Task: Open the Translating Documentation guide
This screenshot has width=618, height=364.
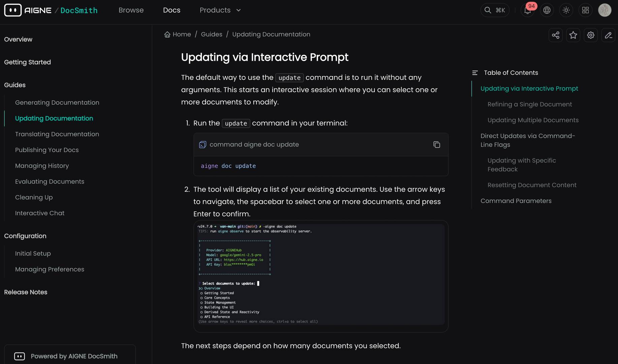Action: click(57, 134)
